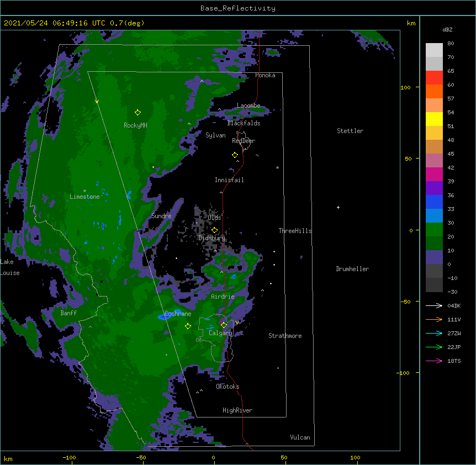Click the Blackfalds label
The width and height of the screenshot is (476, 465).
coord(244,123)
